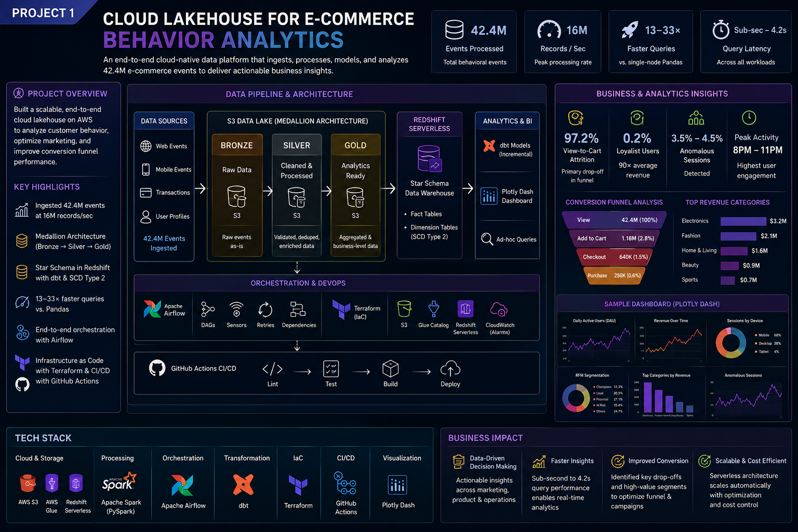Click the Redshift Serverless icon in Orchestration & DevOps
The image size is (798, 532).
(x=465, y=309)
